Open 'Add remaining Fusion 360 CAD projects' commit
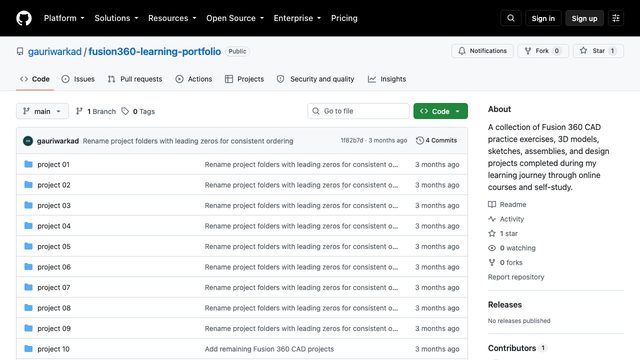The height and width of the screenshot is (360, 640). (x=269, y=349)
